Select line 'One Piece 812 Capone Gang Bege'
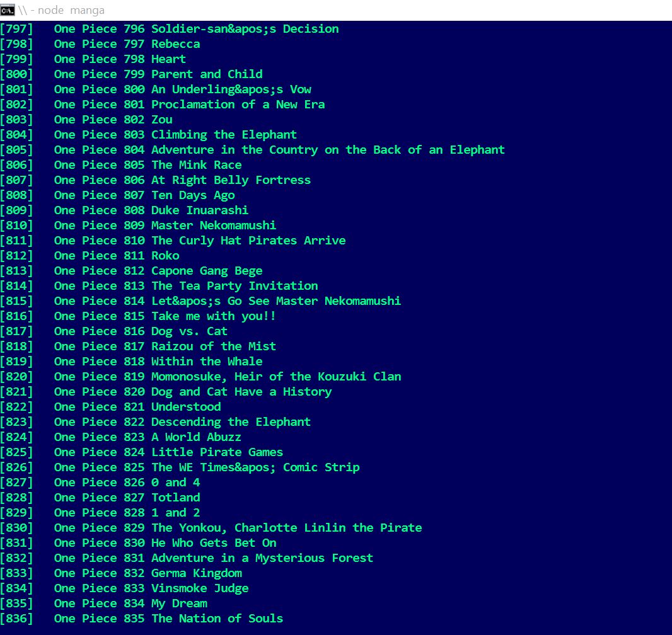 [x=158, y=271]
